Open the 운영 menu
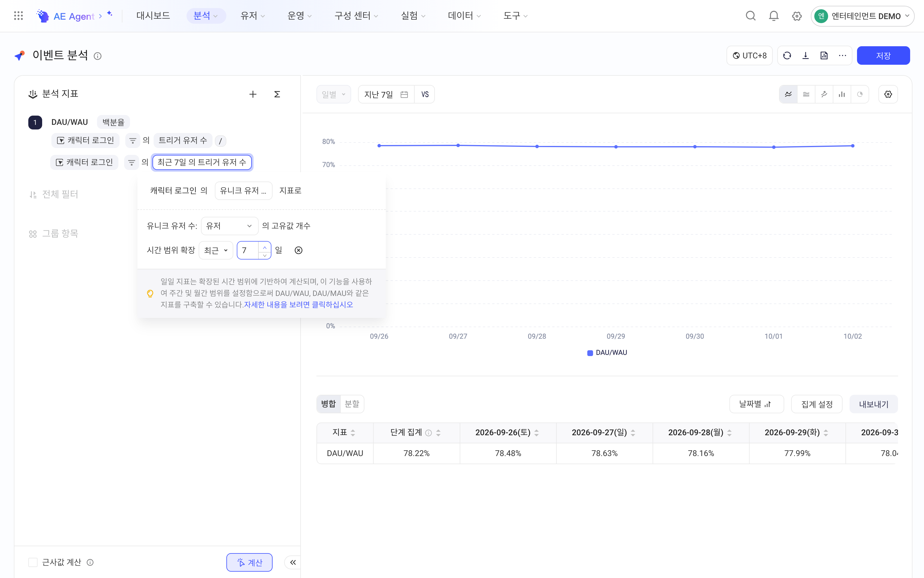924x578 pixels. click(299, 16)
